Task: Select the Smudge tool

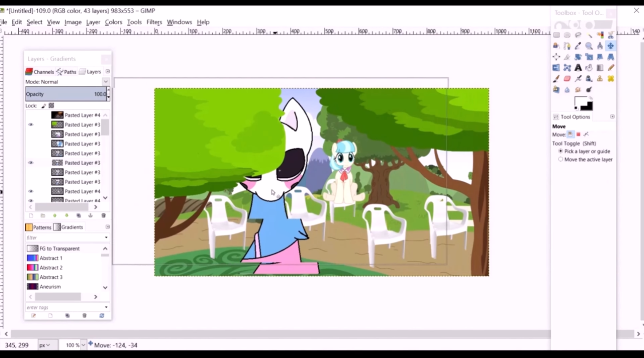Action: 578,90
